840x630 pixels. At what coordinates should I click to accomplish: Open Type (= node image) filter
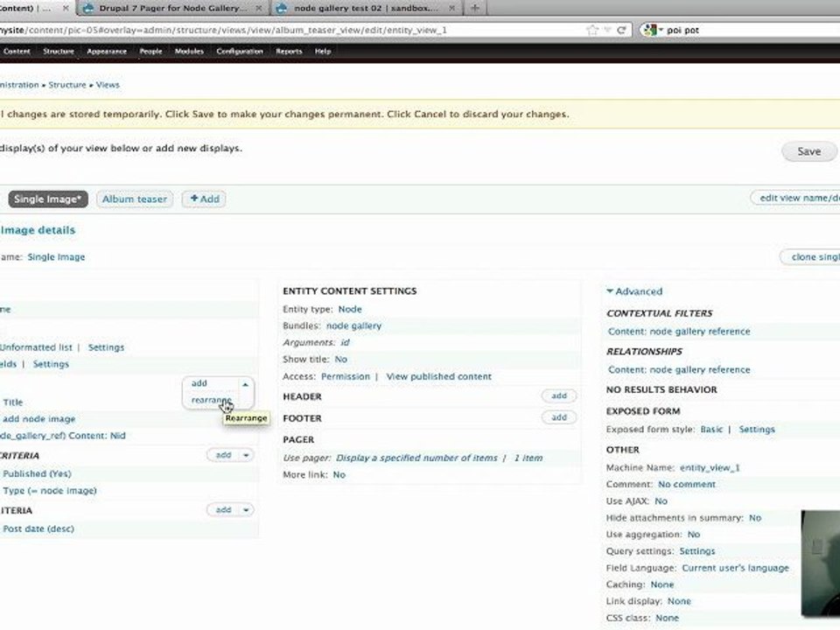(x=50, y=490)
